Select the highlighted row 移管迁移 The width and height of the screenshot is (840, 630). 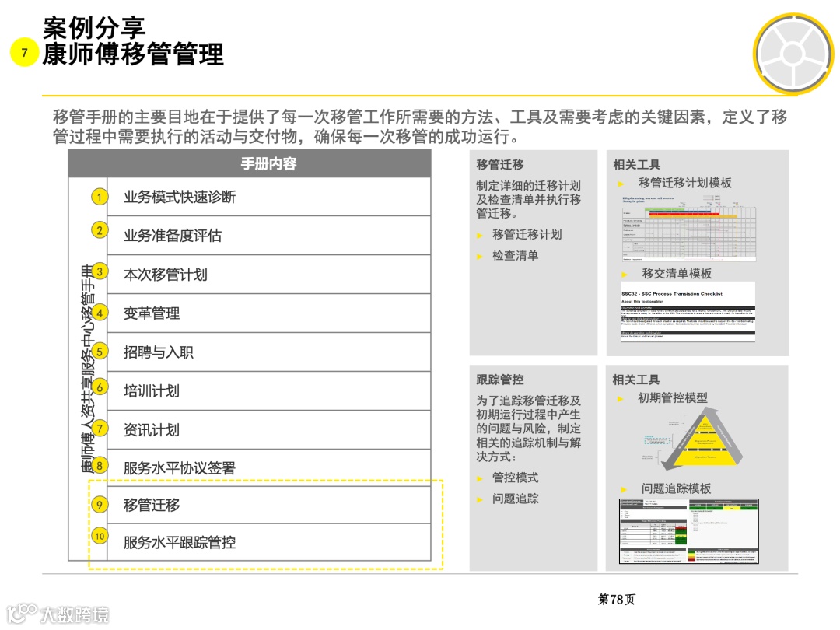click(x=269, y=506)
